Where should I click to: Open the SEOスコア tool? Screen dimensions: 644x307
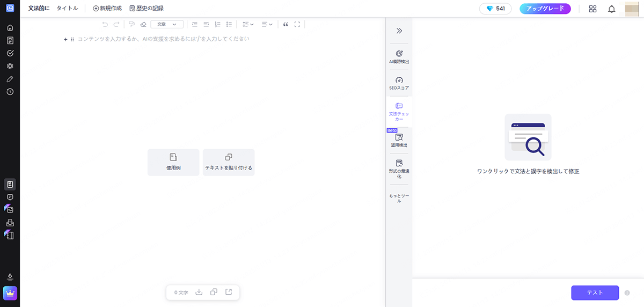click(399, 83)
